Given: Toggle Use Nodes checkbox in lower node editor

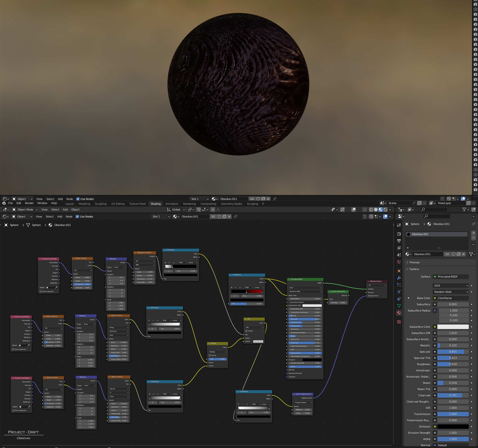Looking at the screenshot, I should [x=77, y=217].
